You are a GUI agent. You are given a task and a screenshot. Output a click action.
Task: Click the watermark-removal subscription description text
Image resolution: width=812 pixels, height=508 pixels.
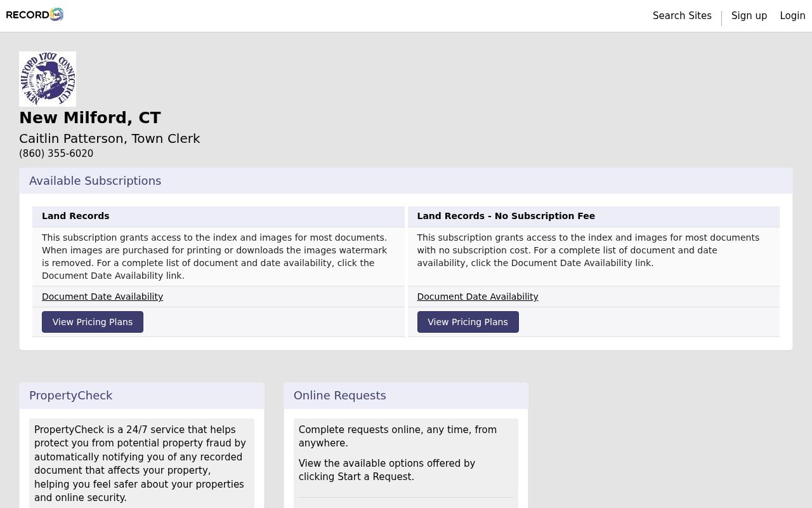tap(215, 257)
